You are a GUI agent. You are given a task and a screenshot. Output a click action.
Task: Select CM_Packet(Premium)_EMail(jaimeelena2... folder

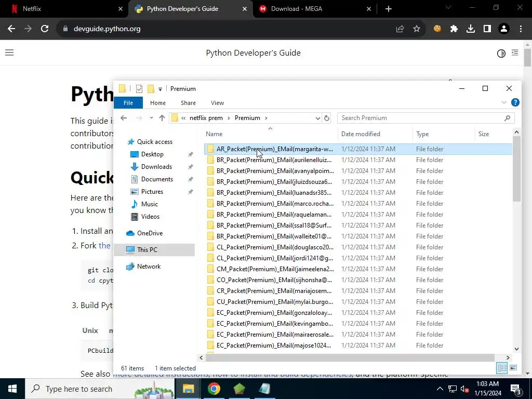pyautogui.click(x=358, y=269)
